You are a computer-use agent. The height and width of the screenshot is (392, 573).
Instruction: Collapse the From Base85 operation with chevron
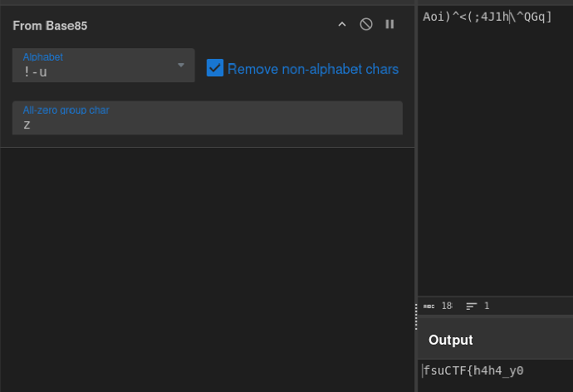click(342, 24)
